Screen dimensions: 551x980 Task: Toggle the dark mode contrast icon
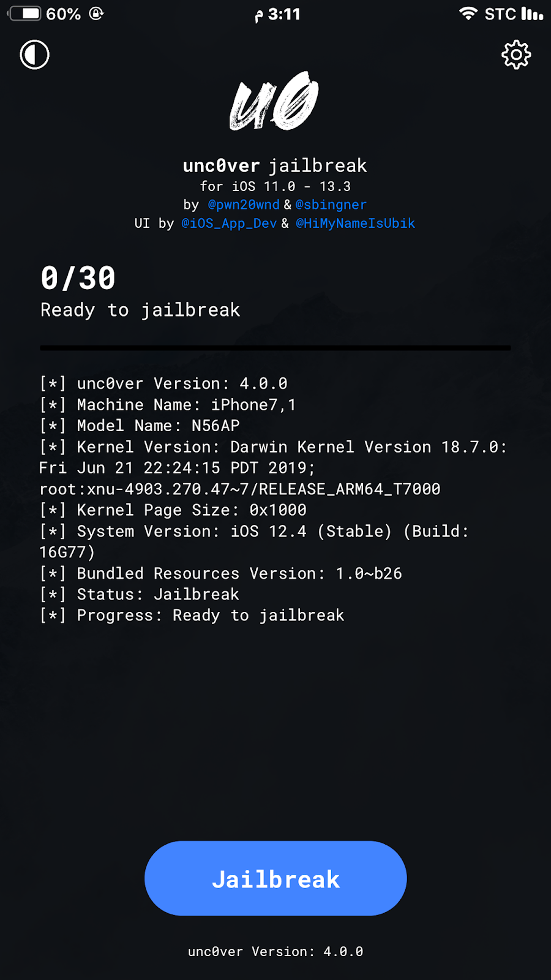point(34,55)
